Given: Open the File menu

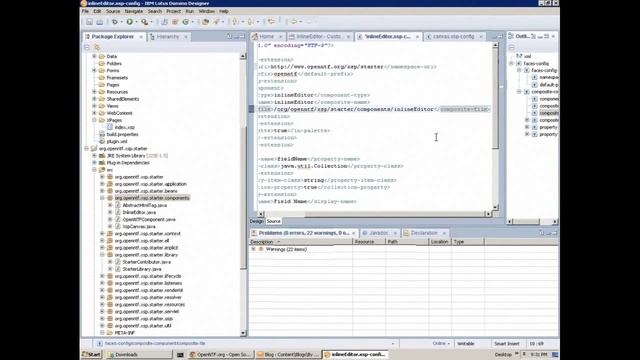Looking at the screenshot, I should point(85,11).
